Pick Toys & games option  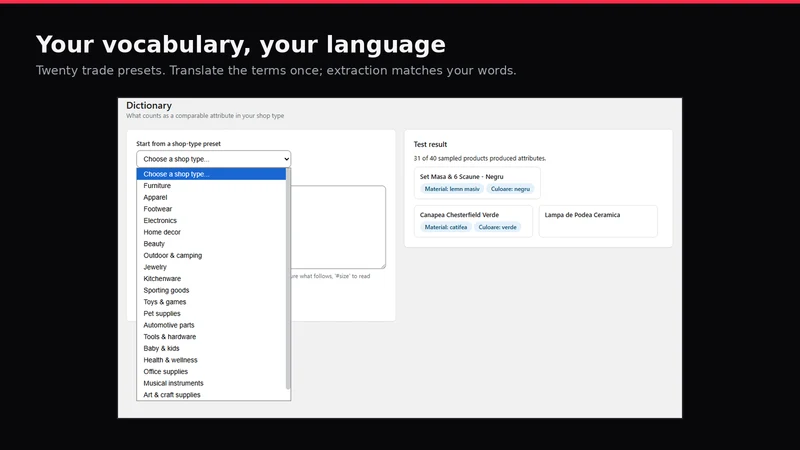pos(211,302)
